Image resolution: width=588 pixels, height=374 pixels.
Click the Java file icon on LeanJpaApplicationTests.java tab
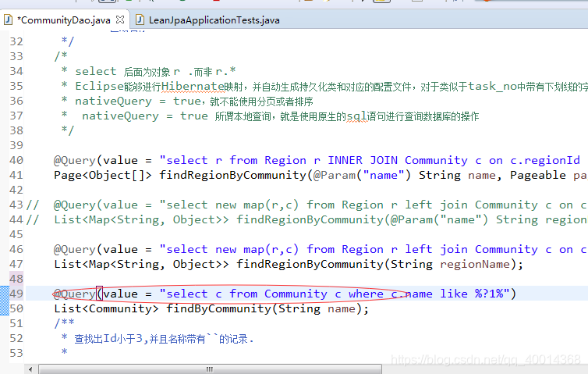[x=140, y=20]
